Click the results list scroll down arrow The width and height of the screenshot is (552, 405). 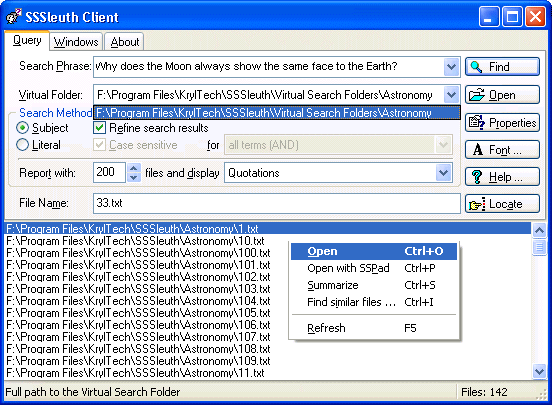click(539, 371)
